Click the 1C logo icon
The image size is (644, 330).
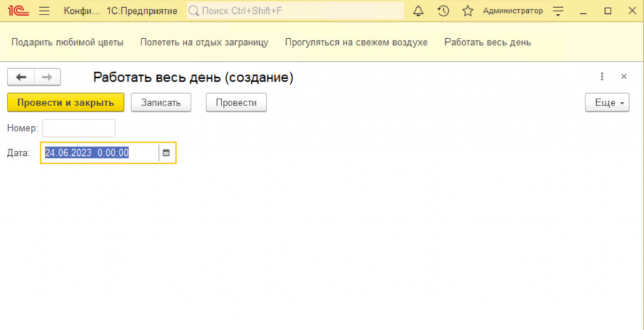coord(18,11)
